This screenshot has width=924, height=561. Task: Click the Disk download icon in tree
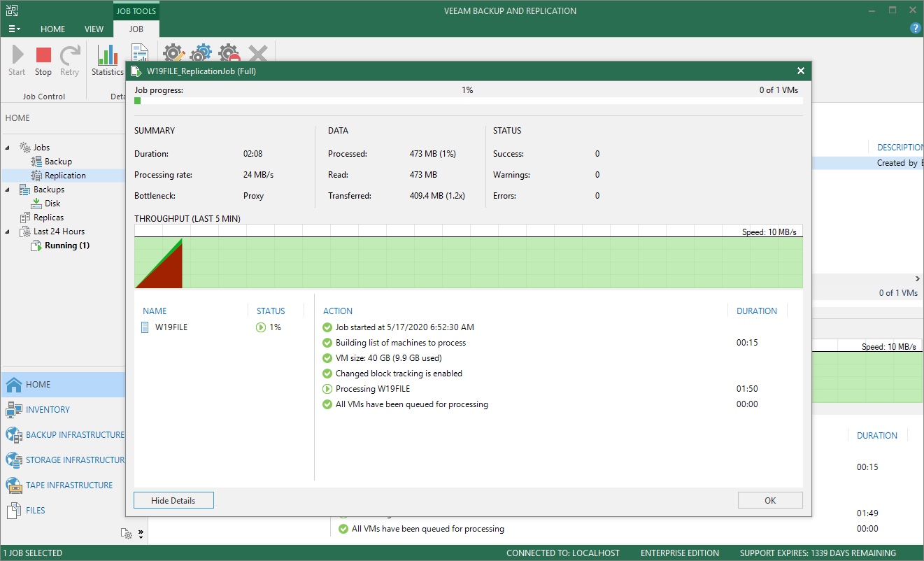(x=36, y=204)
